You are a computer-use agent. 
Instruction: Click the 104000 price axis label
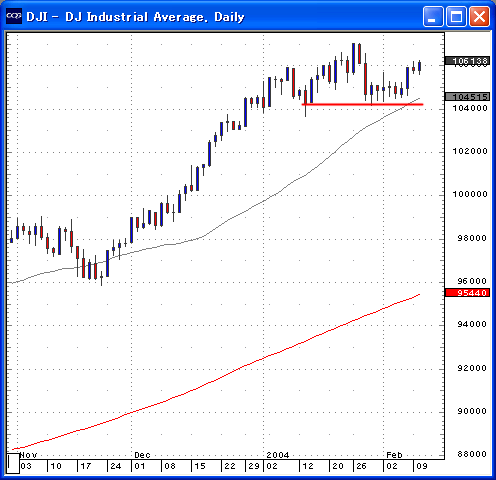coord(470,108)
